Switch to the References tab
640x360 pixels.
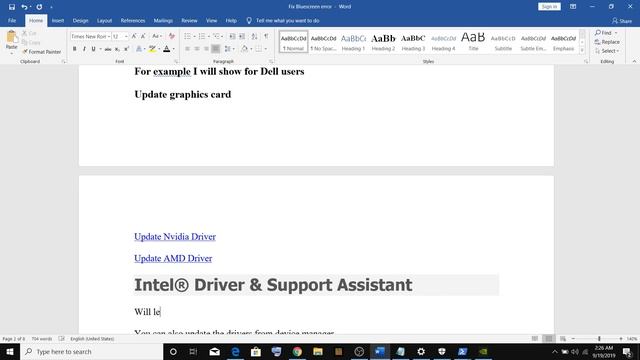click(133, 20)
